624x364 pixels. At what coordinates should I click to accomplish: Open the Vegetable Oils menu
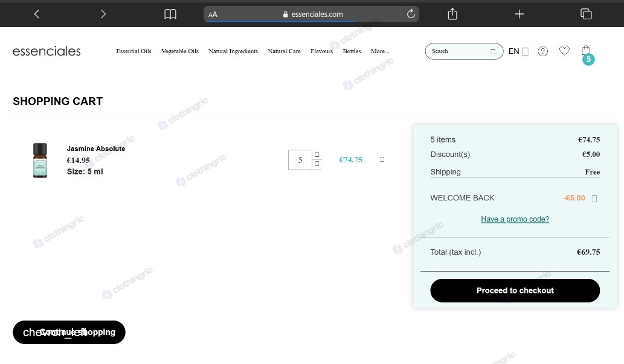point(180,51)
